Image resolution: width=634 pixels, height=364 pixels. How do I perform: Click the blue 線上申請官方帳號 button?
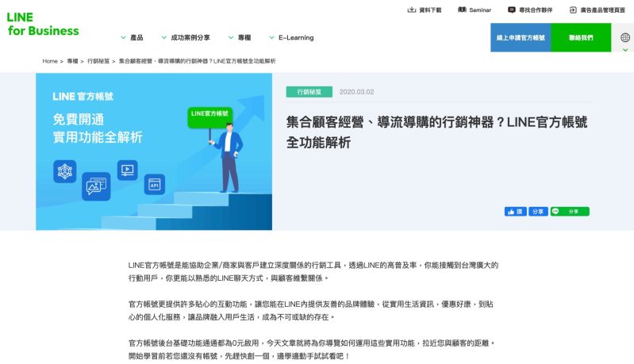tap(521, 37)
